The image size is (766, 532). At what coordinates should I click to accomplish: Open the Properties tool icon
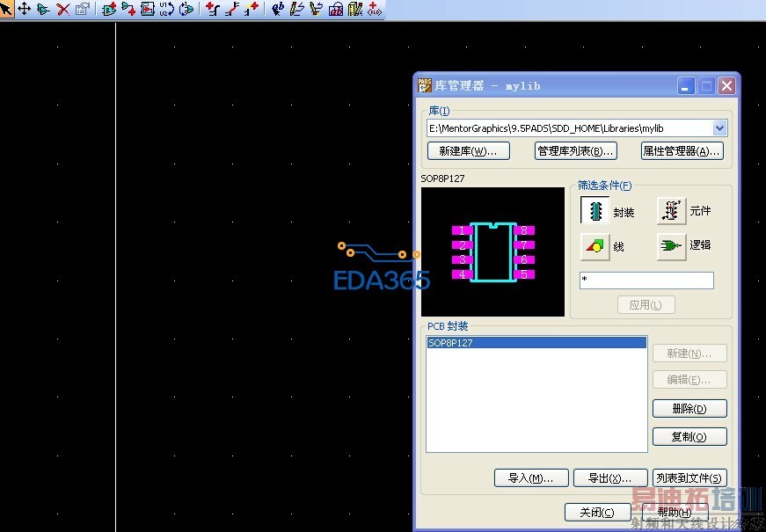[82, 9]
